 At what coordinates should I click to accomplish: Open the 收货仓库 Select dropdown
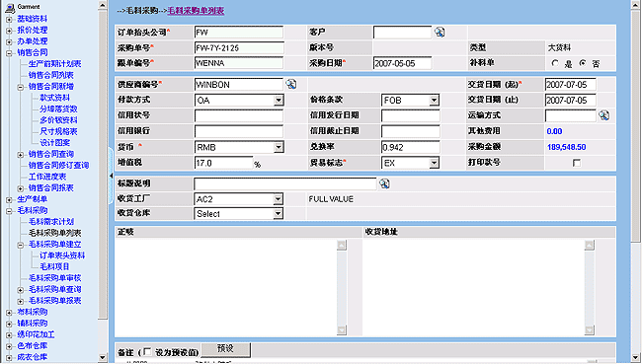coord(278,213)
